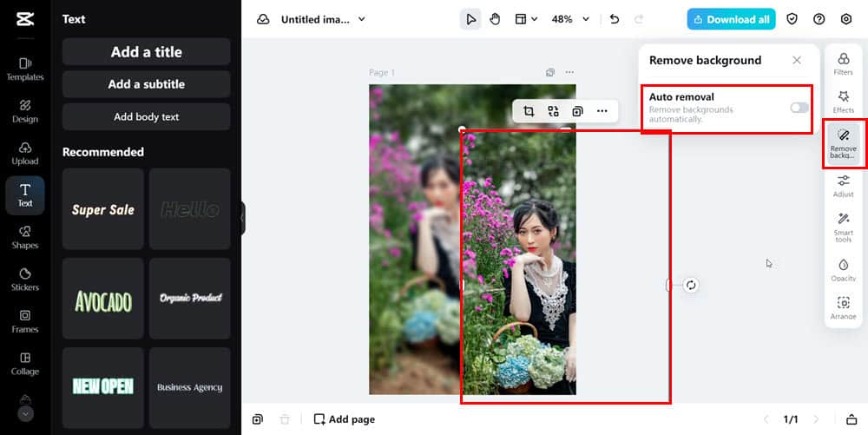This screenshot has width=868, height=435.
Task: Open the Shapes sidebar panel
Action: coord(25,237)
